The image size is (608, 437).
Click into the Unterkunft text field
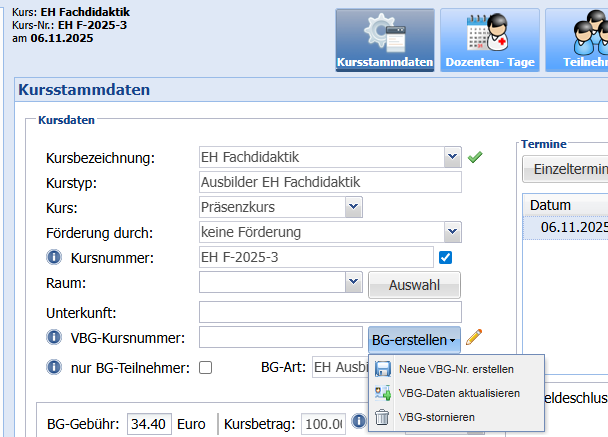coord(330,312)
